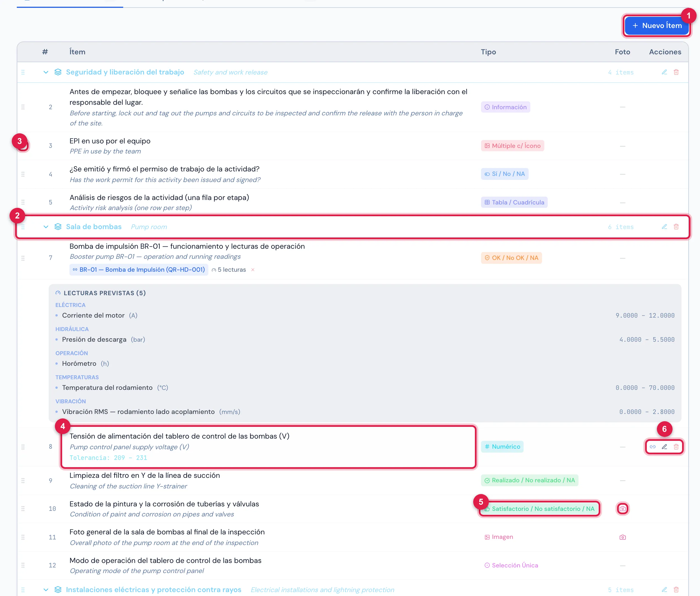The image size is (700, 596).
Task: Click the drag handle of item 9
Action: [x=23, y=480]
